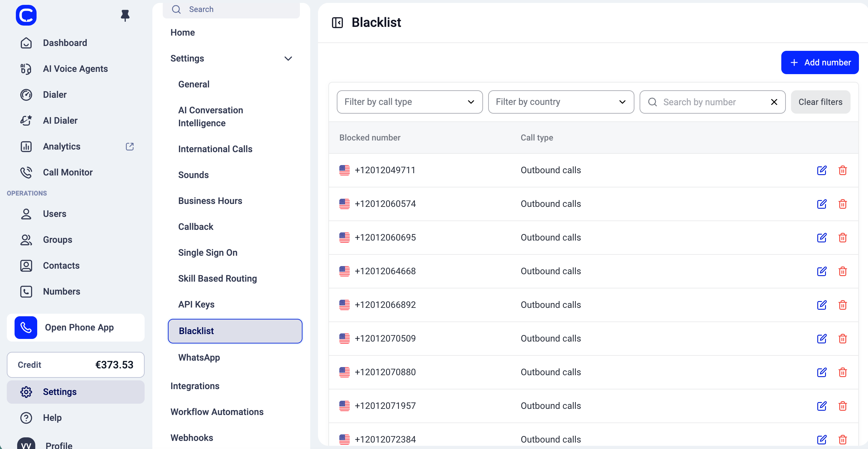Edit blocked number +12012060574
This screenshot has height=449, width=868.
click(x=821, y=204)
